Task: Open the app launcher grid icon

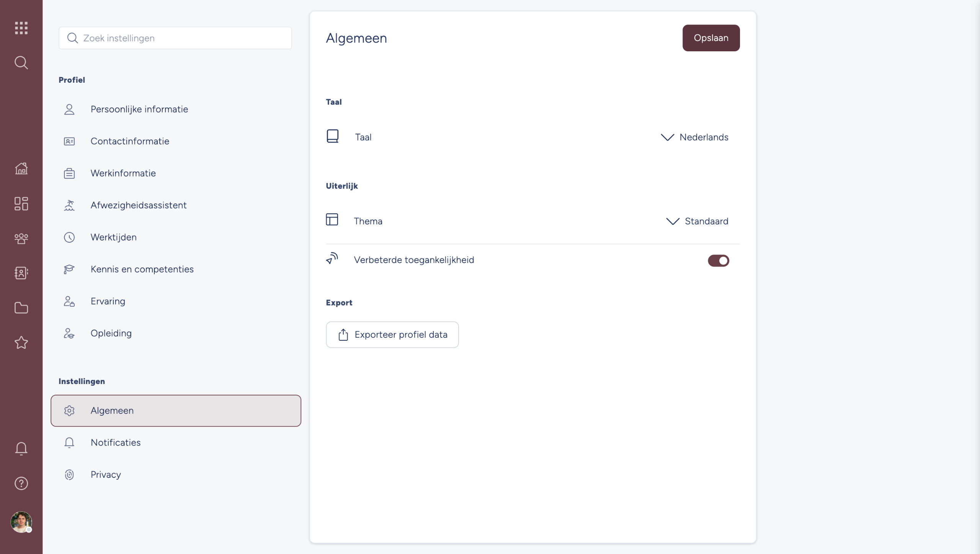Action: coord(21,28)
